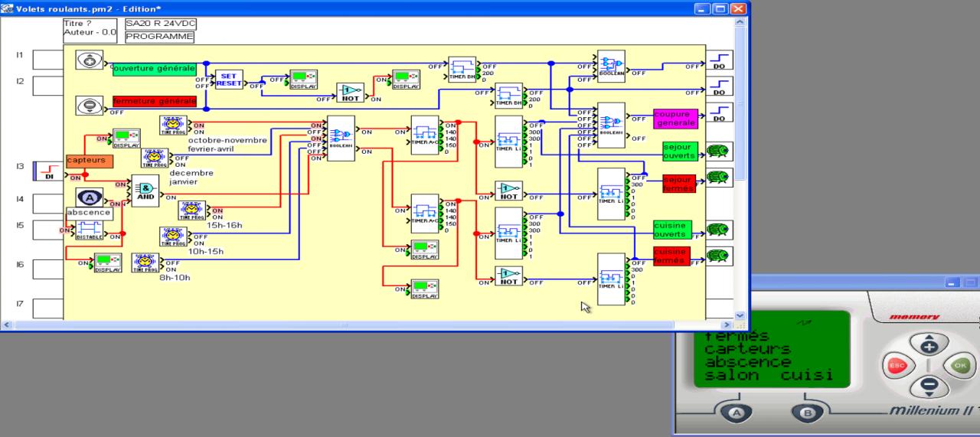Screen dimensions: 980x437
Task: Select the 15h-16h TIME PROG block
Action: pyautogui.click(x=193, y=210)
